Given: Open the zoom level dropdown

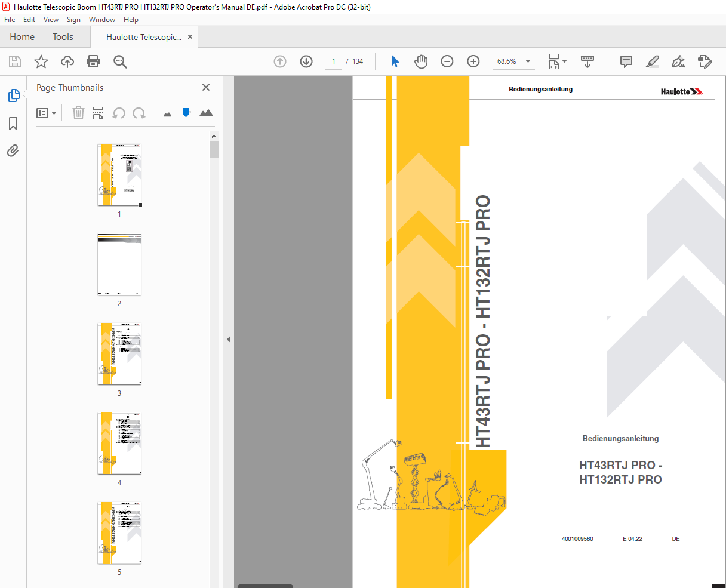Looking at the screenshot, I should coord(528,61).
